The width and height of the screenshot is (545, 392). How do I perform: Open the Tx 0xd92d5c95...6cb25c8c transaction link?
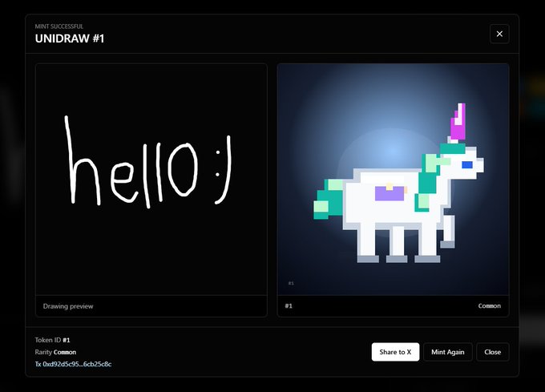pos(74,364)
